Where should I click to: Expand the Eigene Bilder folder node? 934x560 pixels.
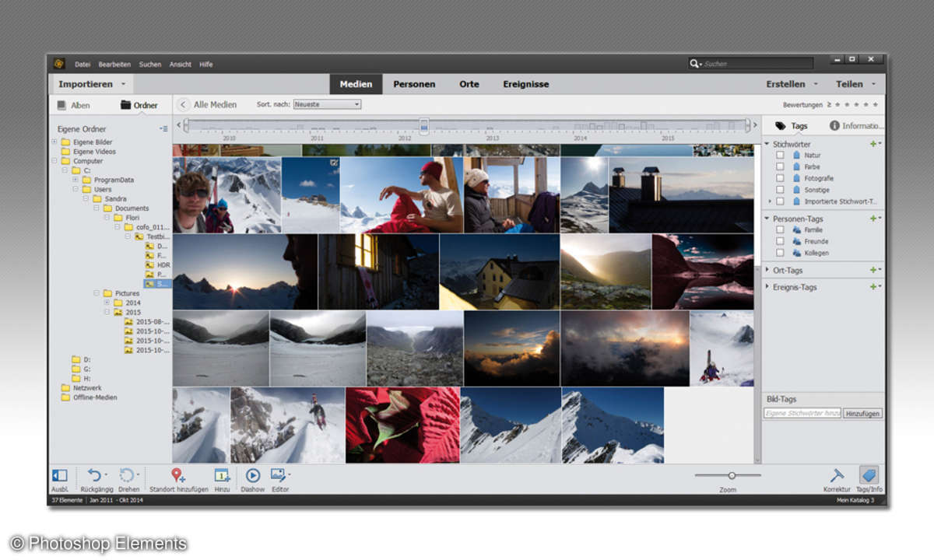click(54, 142)
